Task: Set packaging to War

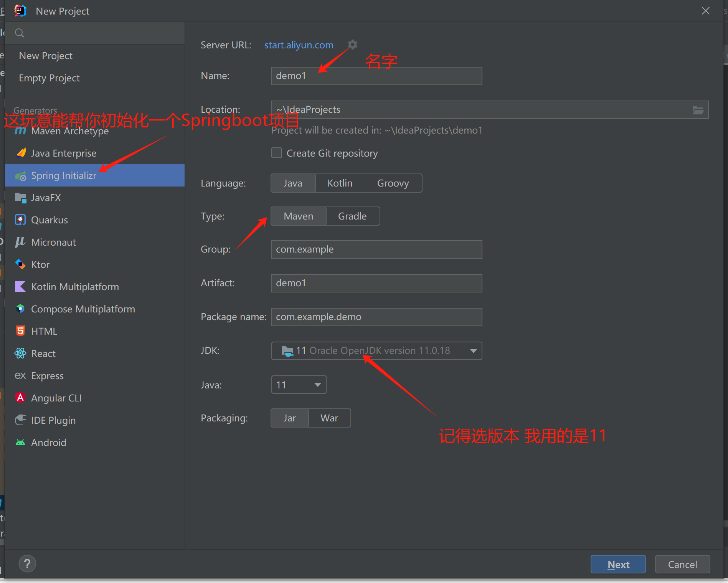Action: click(x=329, y=418)
